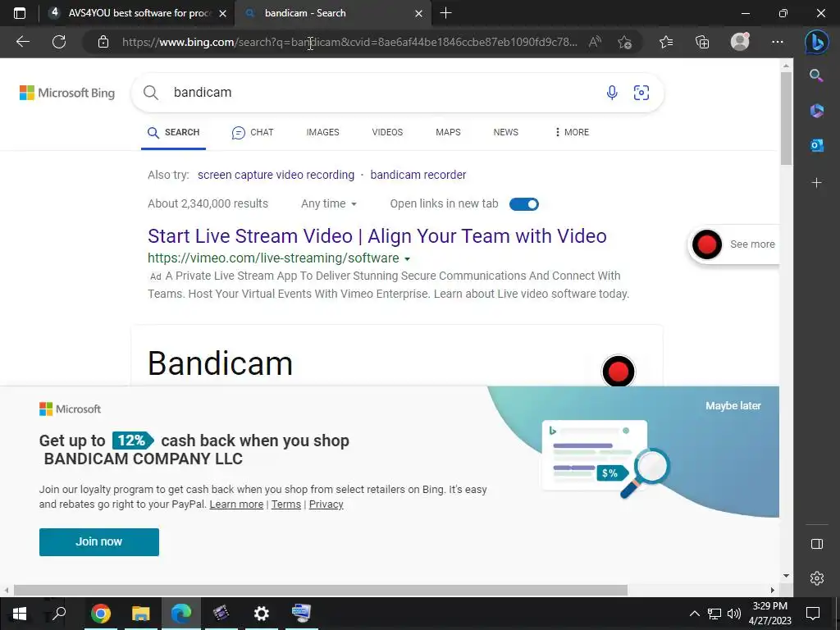Open the tab actions menu icon
The width and height of the screenshot is (840, 630).
coord(20,13)
